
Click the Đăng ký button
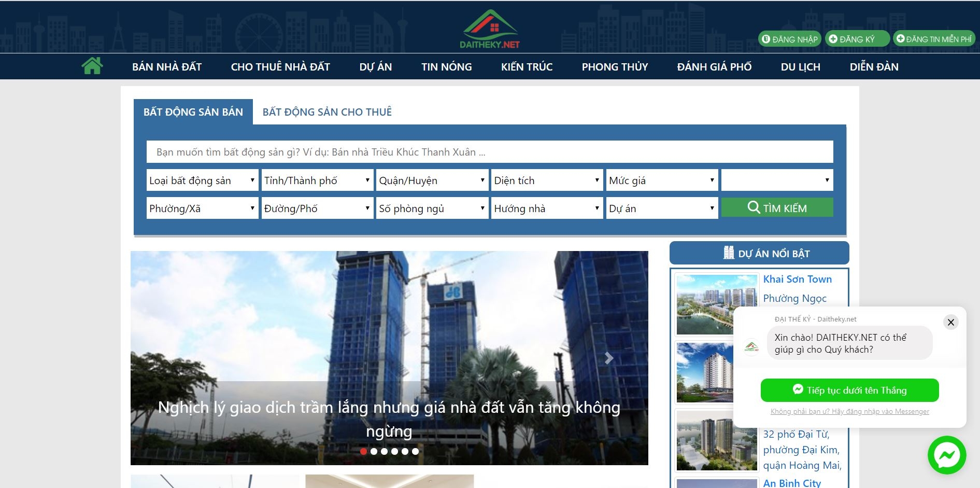click(857, 39)
